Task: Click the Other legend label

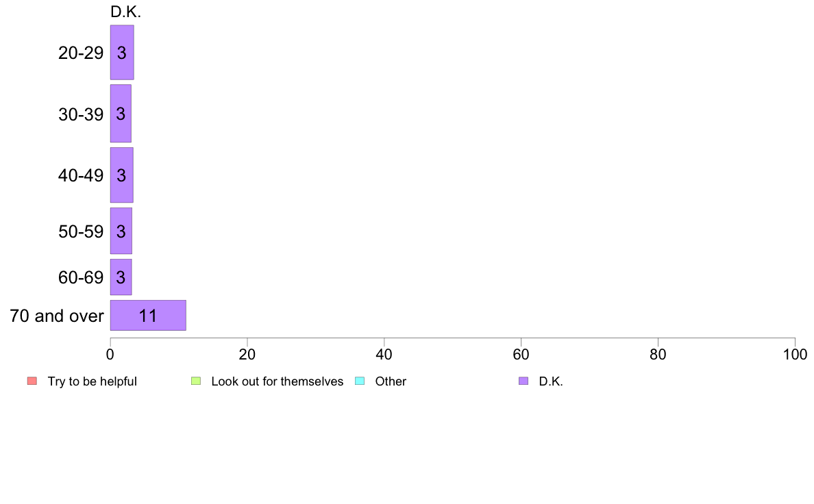Action: (391, 381)
